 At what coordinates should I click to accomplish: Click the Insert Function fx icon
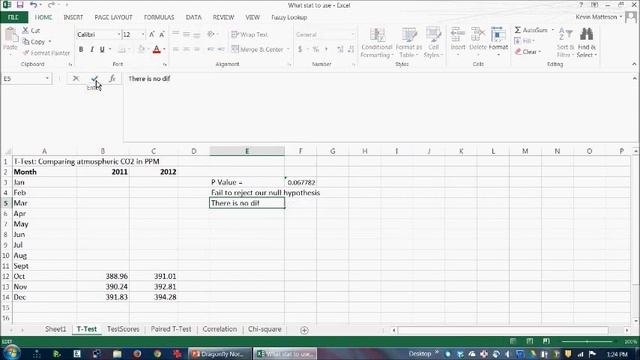112,78
